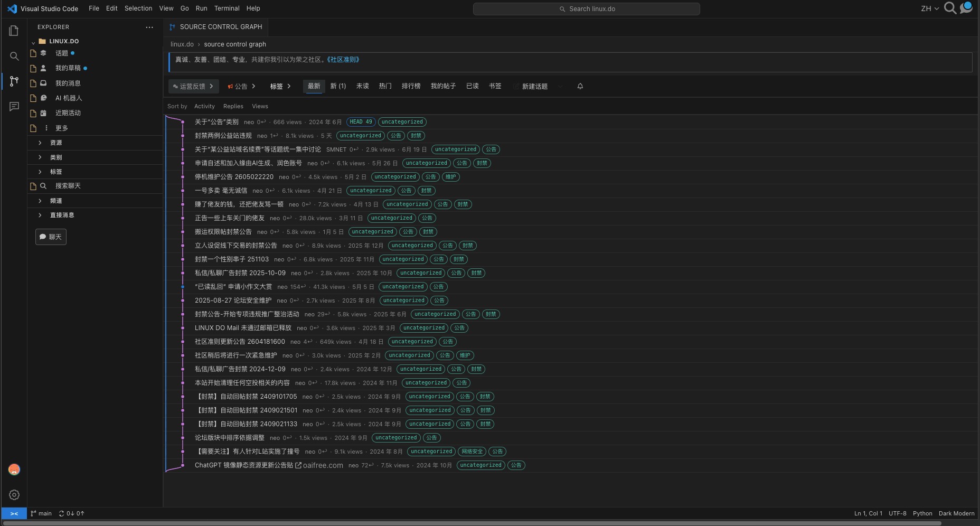Change language mode from Python
This screenshot has height=526, width=980.
click(922, 513)
